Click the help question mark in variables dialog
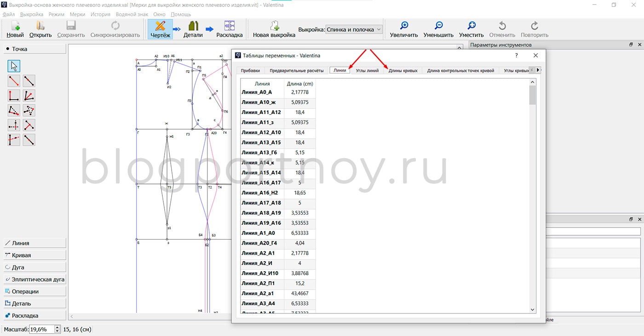The width and height of the screenshot is (644, 336). pos(516,55)
